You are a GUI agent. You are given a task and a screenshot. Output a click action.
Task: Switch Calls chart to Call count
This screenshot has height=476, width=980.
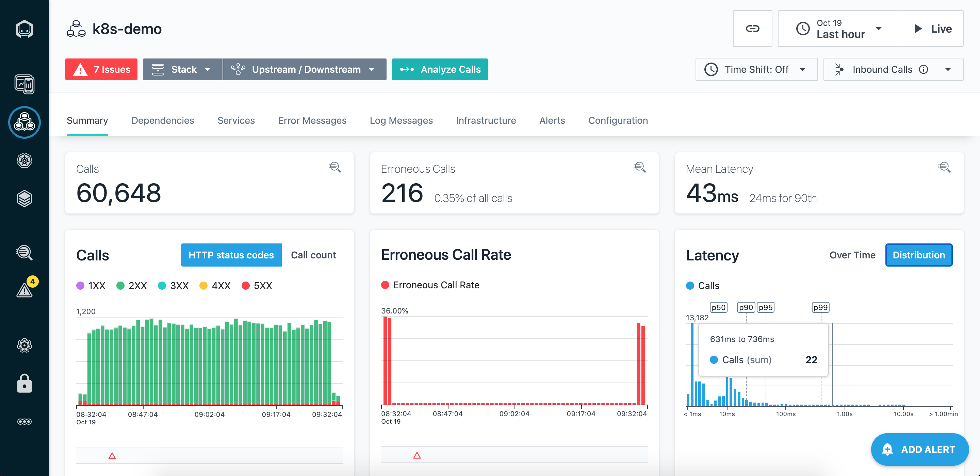coord(313,255)
